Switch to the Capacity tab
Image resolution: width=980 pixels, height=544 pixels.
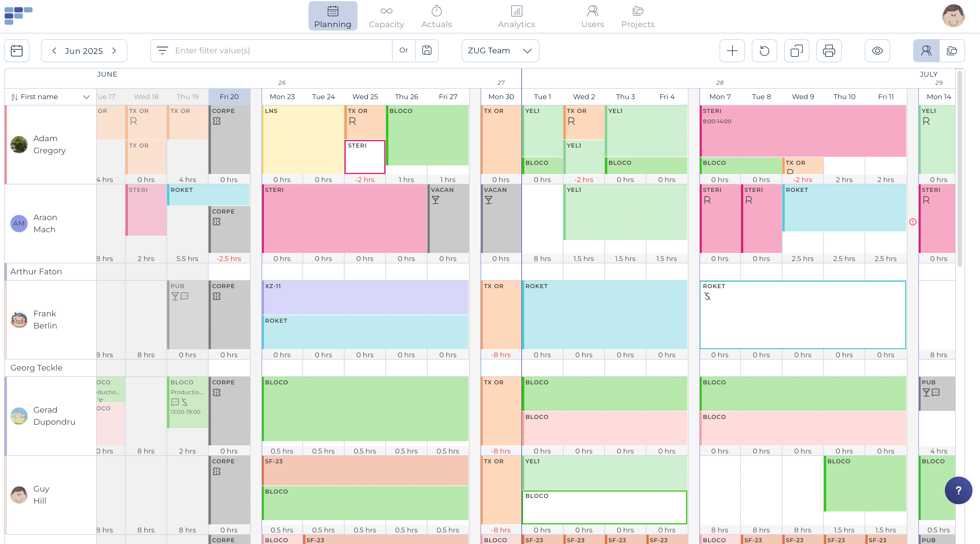click(x=386, y=16)
